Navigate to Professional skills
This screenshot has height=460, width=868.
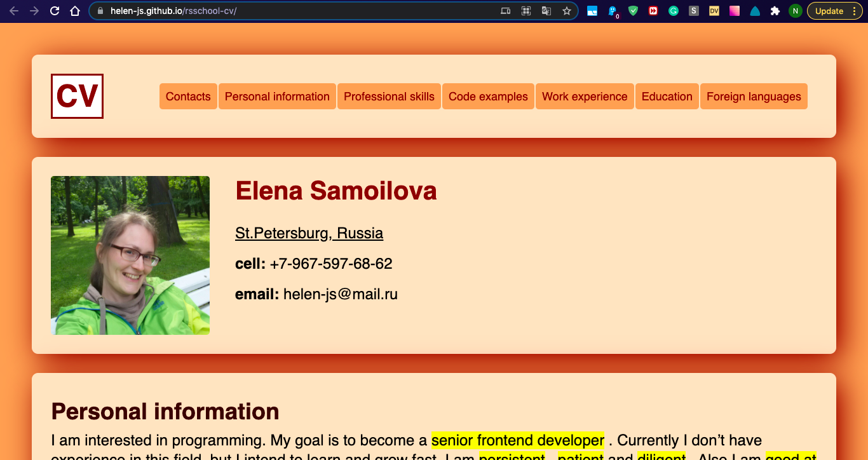(389, 97)
